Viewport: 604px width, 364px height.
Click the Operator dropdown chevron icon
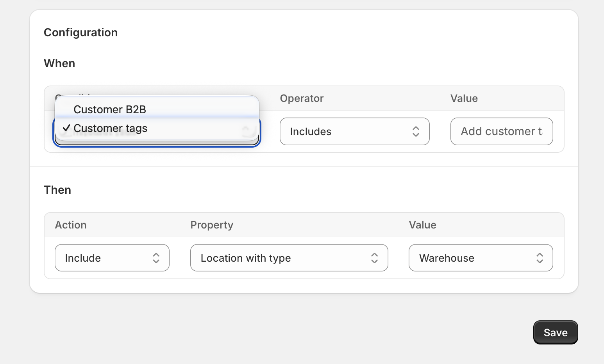pos(416,132)
